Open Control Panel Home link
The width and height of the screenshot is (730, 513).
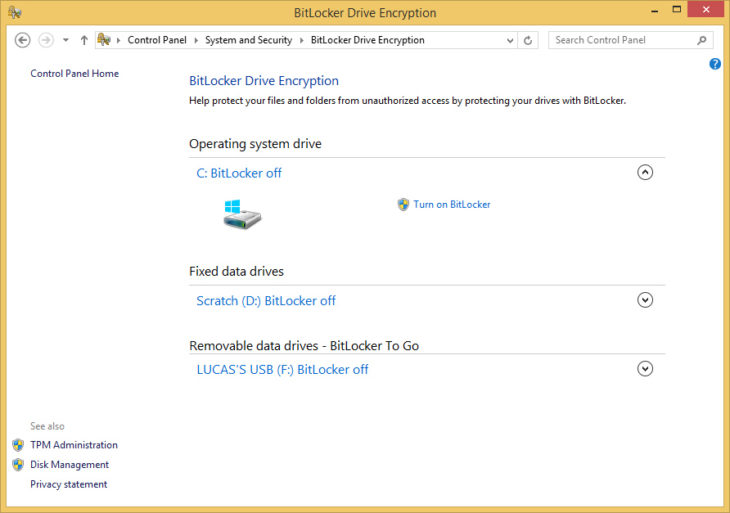(74, 74)
